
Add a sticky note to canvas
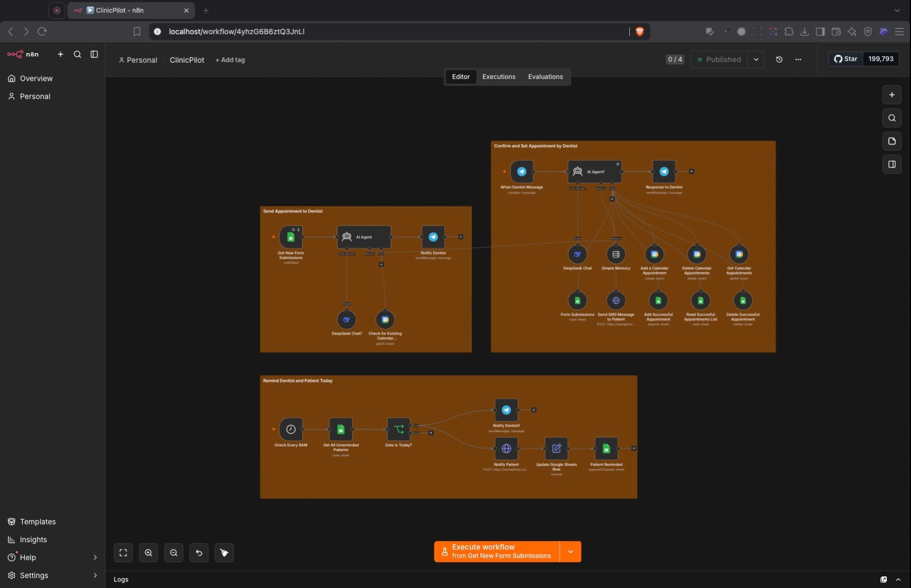pos(892,141)
